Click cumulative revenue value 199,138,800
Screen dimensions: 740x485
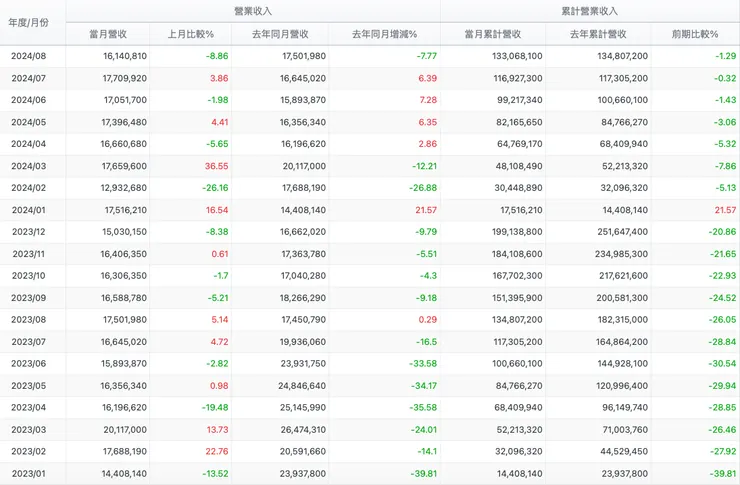(x=517, y=232)
